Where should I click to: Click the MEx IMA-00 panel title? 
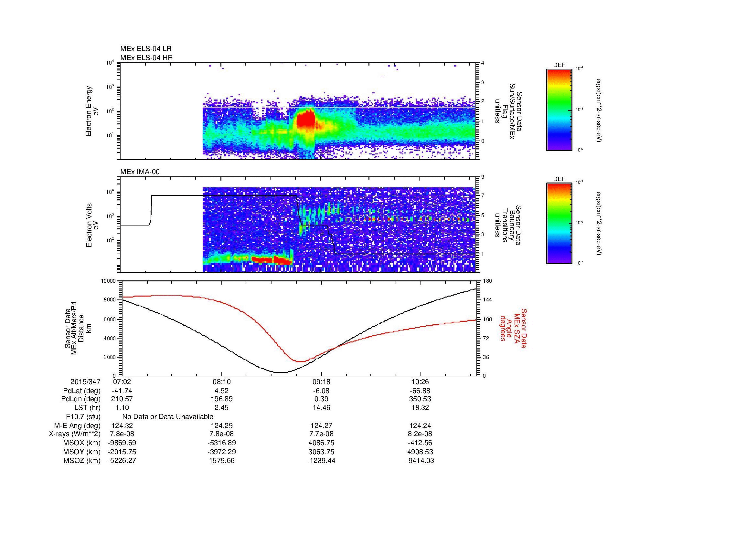click(140, 172)
